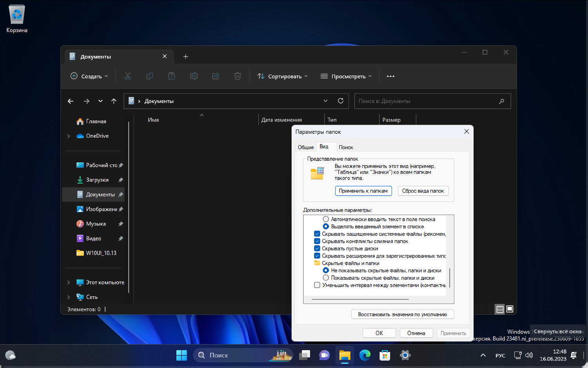Click Применить к папкам button
The height and width of the screenshot is (368, 588).
coord(363,191)
